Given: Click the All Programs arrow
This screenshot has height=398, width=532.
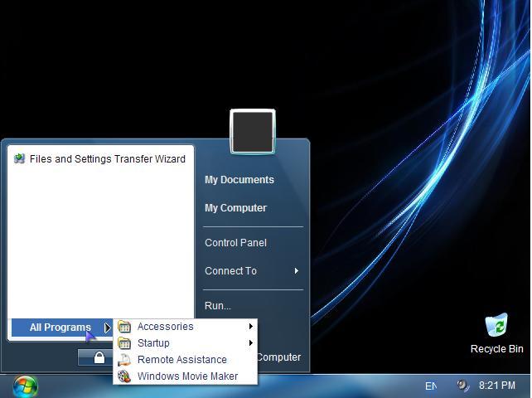Looking at the screenshot, I should (107, 328).
